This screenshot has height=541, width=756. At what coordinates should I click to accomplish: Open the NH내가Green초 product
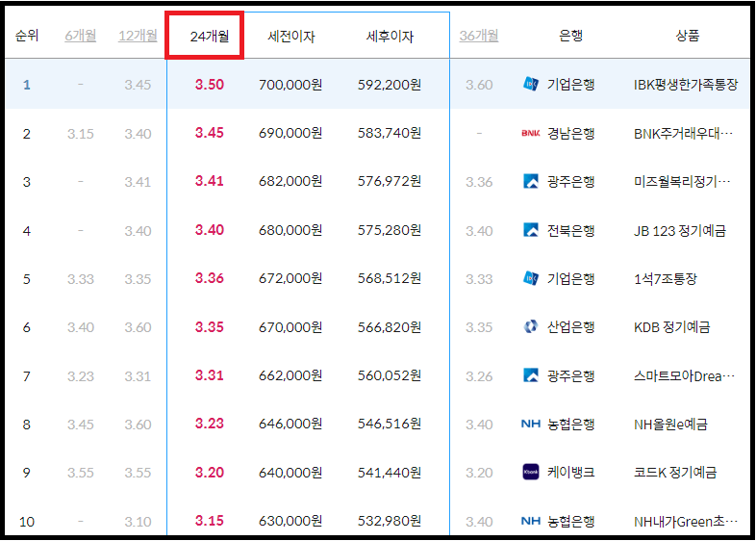[x=686, y=521]
